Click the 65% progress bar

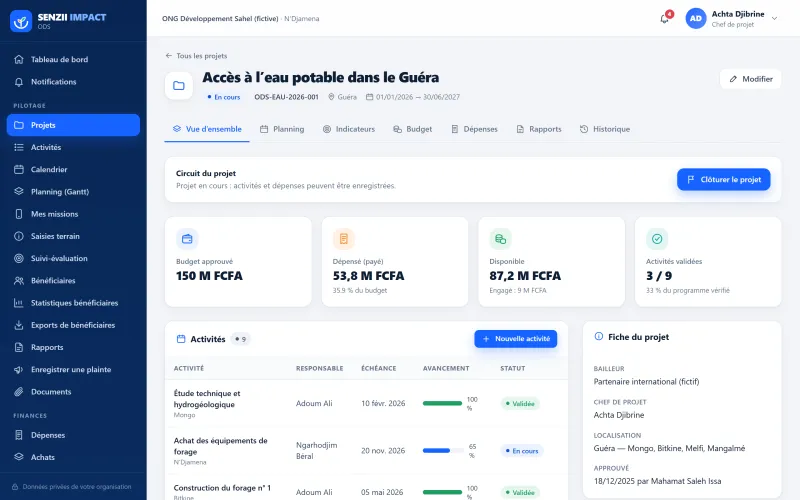tap(442, 451)
